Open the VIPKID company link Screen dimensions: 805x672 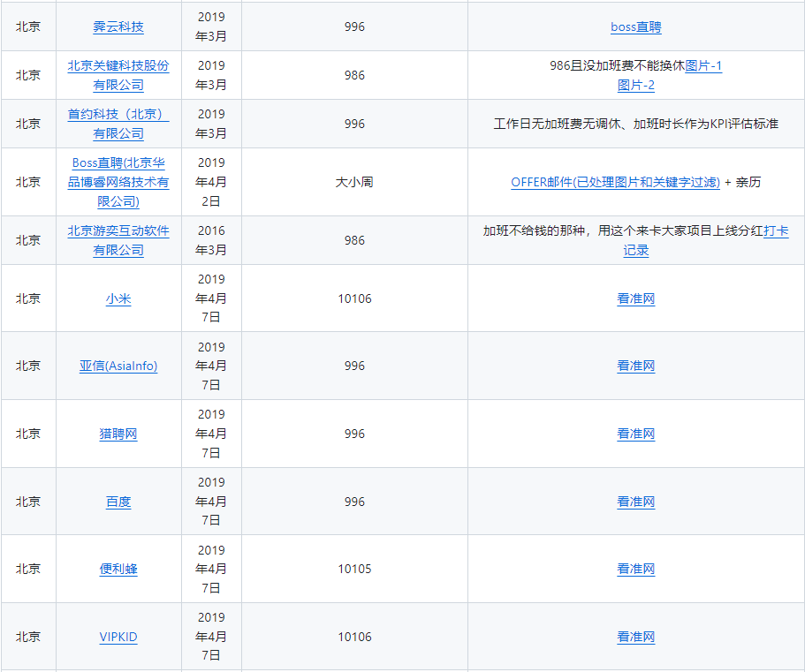(x=118, y=637)
